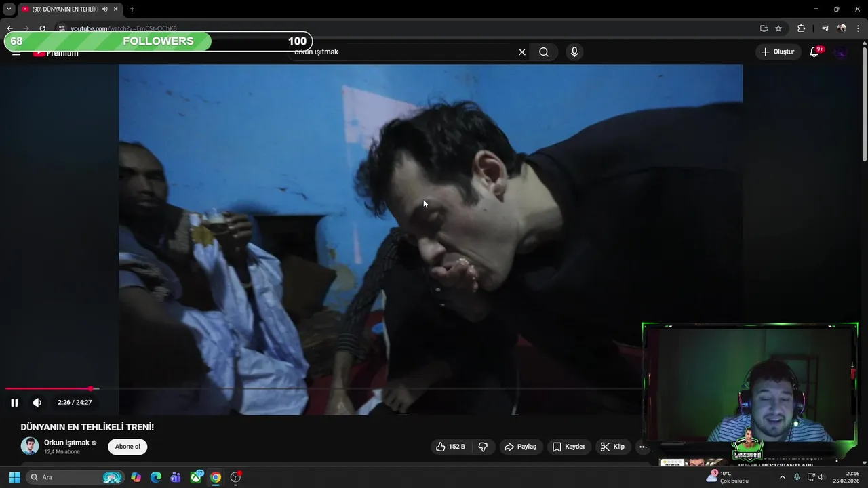The height and width of the screenshot is (488, 868).
Task: Click the system tray microphone icon
Action: point(797,477)
